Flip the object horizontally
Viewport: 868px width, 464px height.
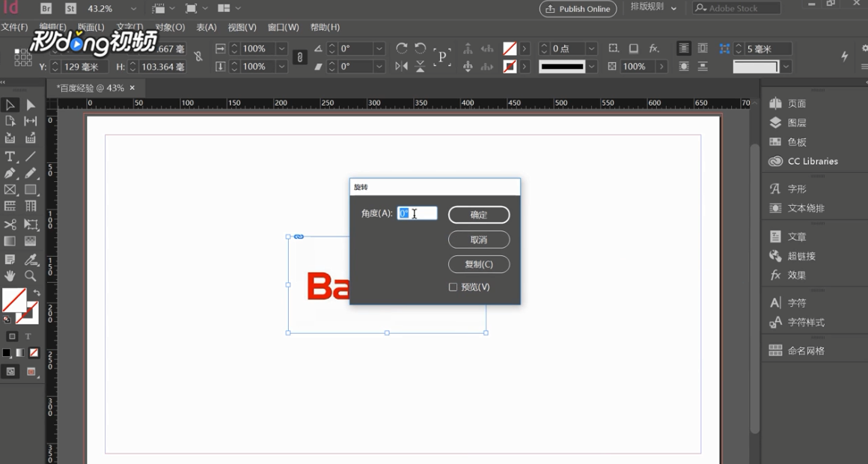point(402,67)
